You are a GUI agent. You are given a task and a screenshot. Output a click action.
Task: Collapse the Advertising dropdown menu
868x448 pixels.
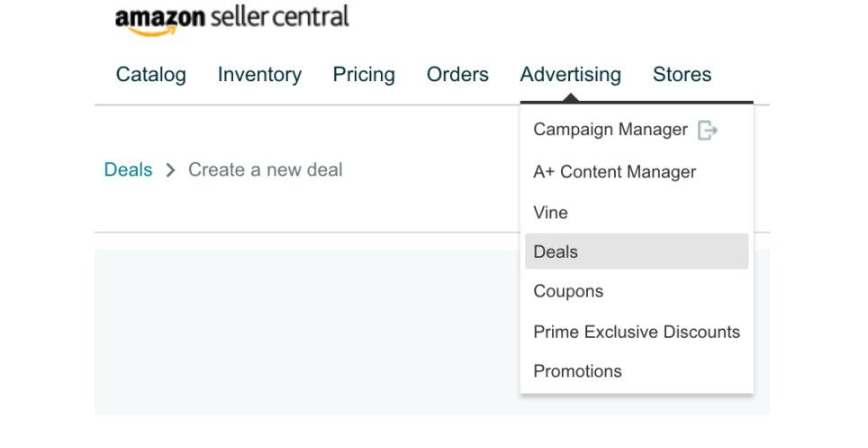[x=570, y=74]
